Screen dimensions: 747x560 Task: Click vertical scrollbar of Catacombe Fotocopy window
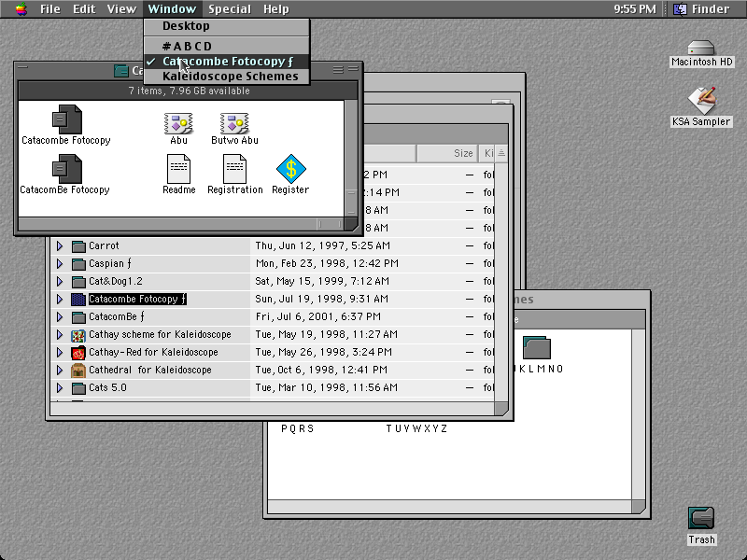[x=351, y=158]
